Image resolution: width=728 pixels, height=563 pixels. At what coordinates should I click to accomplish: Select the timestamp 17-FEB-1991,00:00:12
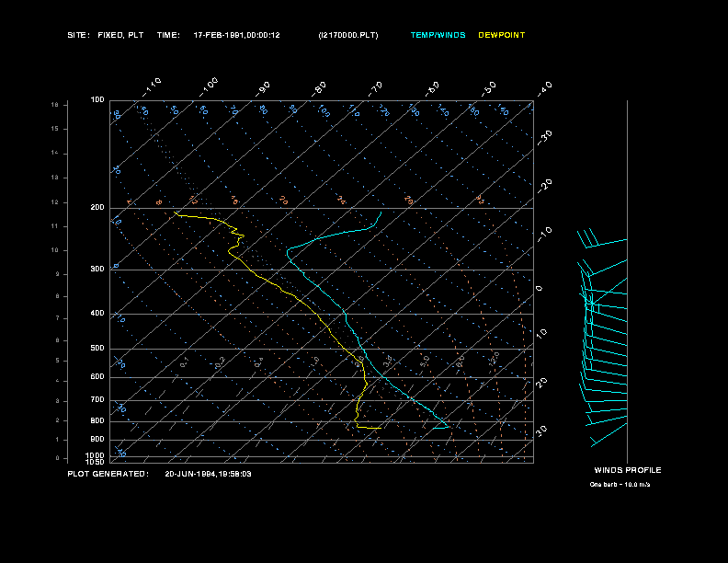click(x=237, y=35)
